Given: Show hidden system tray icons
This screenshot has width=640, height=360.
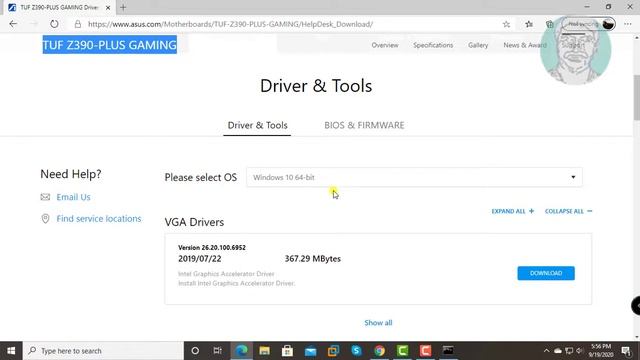Looking at the screenshot, I should pos(546,351).
